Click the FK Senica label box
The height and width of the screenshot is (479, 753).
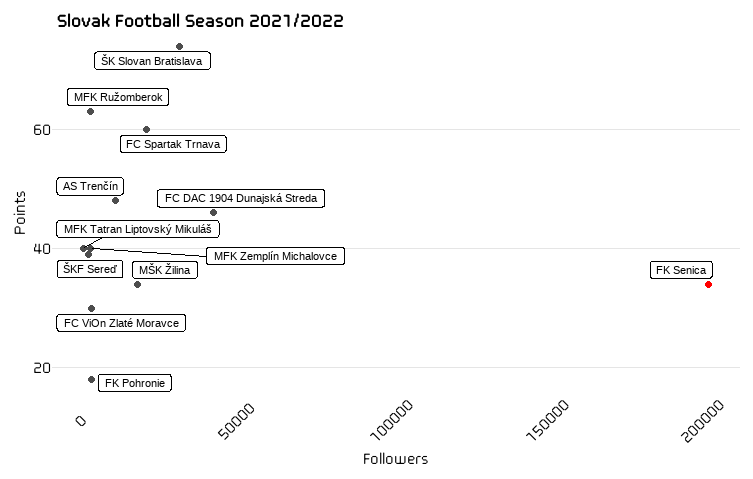coord(681,270)
